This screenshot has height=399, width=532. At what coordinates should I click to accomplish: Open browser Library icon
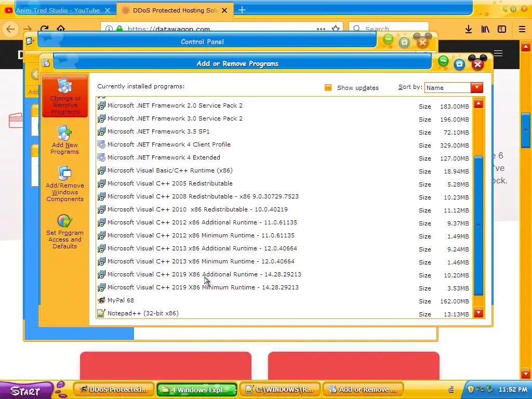[485, 29]
